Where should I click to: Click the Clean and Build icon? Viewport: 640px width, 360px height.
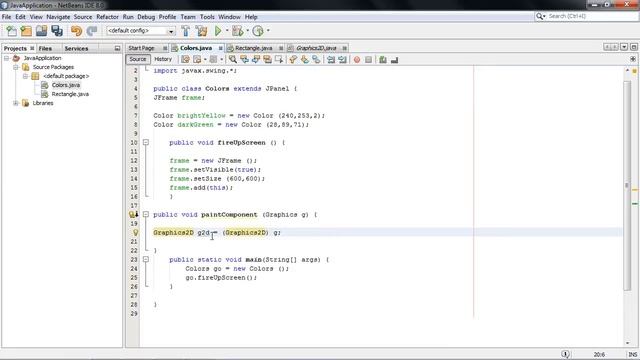pos(201,31)
